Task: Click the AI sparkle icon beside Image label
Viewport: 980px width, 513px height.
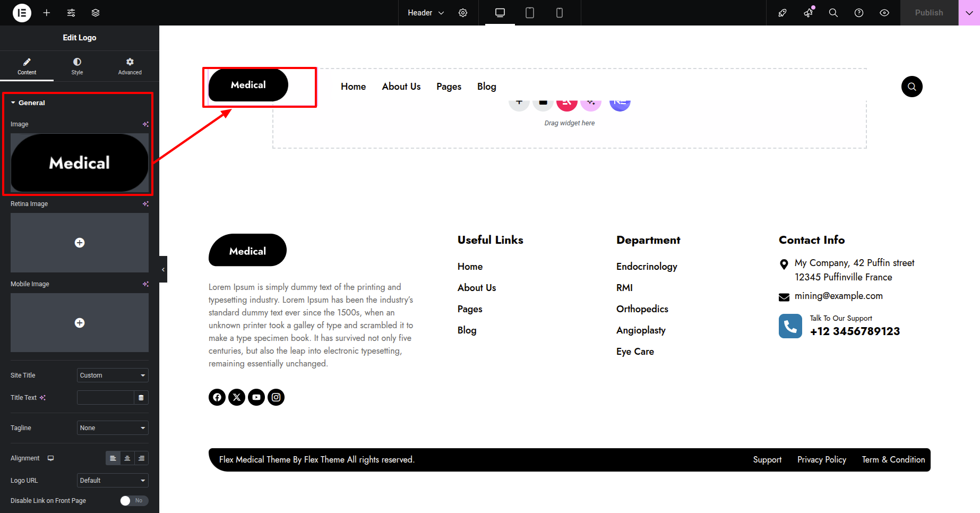Action: (145, 124)
